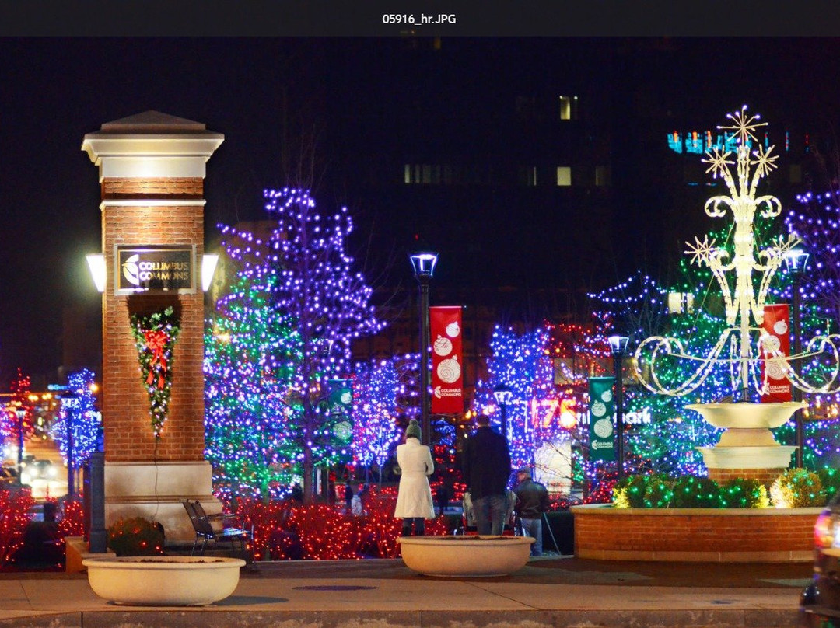Click the white fountain basin bowl

(x=747, y=413)
